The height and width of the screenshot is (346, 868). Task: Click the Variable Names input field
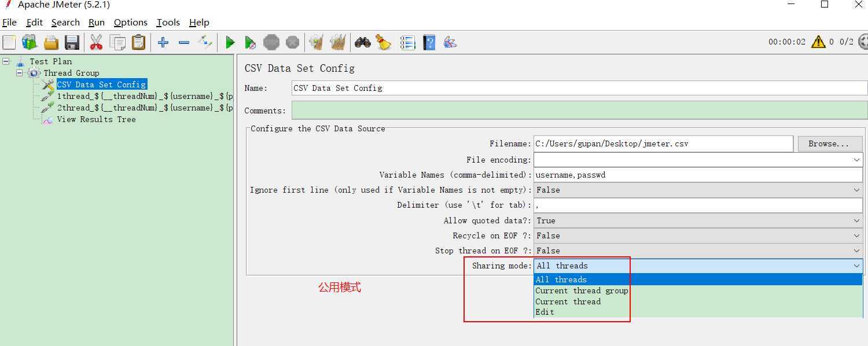(x=698, y=175)
